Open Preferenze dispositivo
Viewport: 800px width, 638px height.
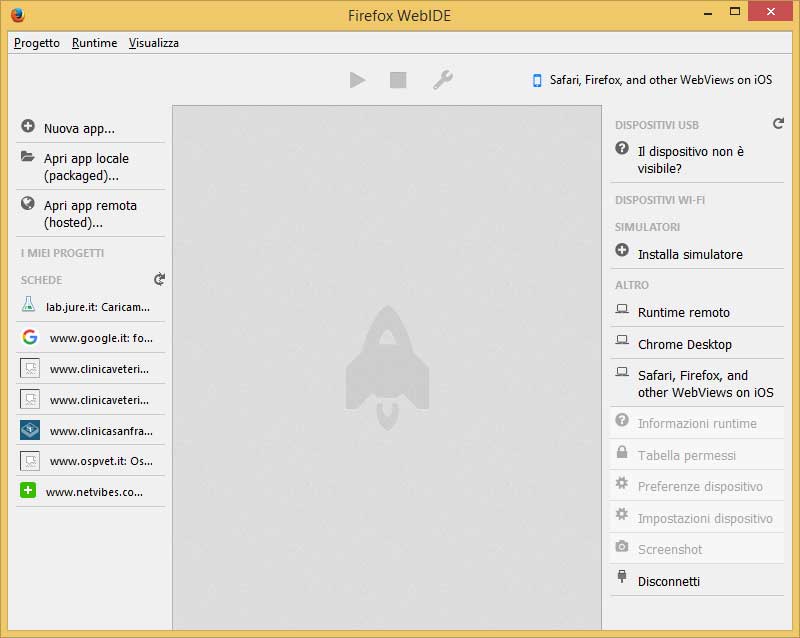pyautogui.click(x=697, y=486)
